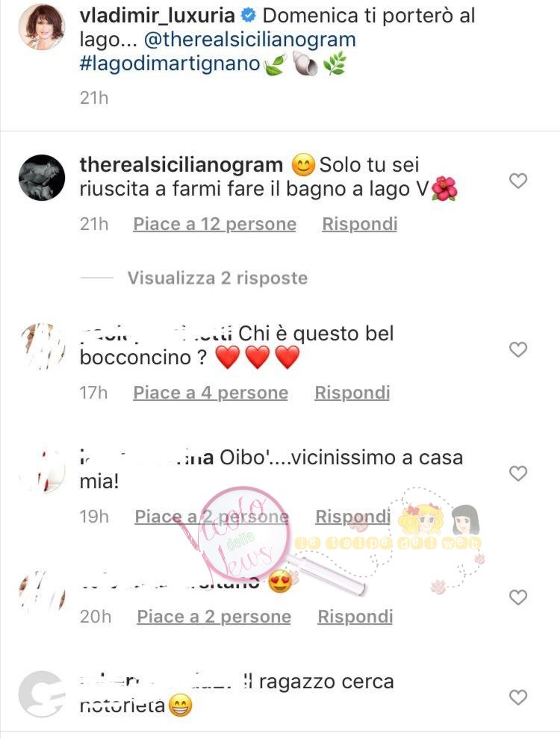The width and height of the screenshot is (560, 739).
Task: Open vladimir_luxuria profile picture
Action: point(42,26)
